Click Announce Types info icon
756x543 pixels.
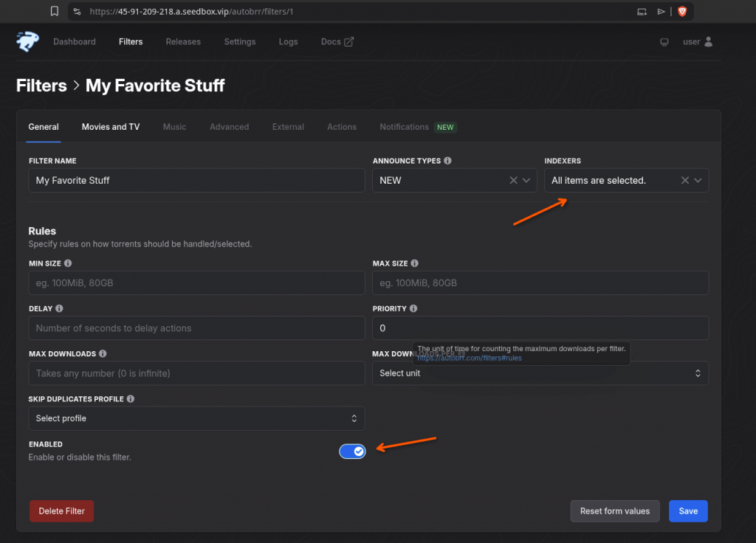click(x=448, y=160)
